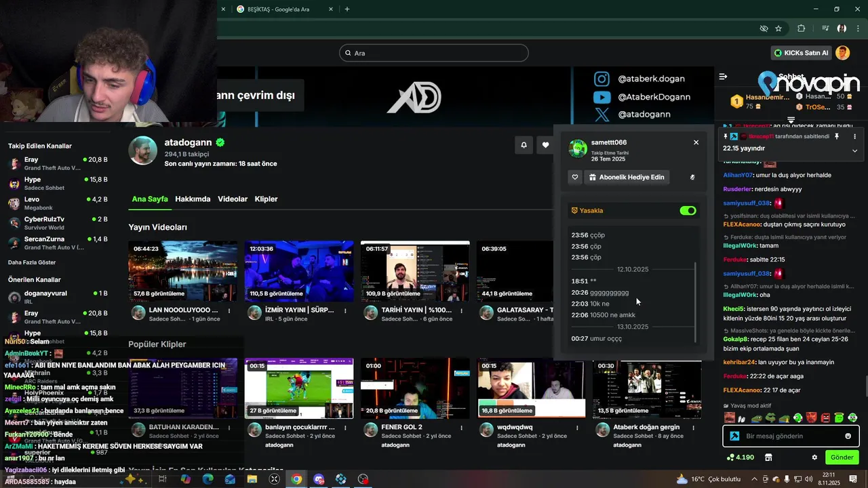Image resolution: width=868 pixels, height=488 pixels.
Task: Collapse the gift leaderboard handle
Action: 791,120
